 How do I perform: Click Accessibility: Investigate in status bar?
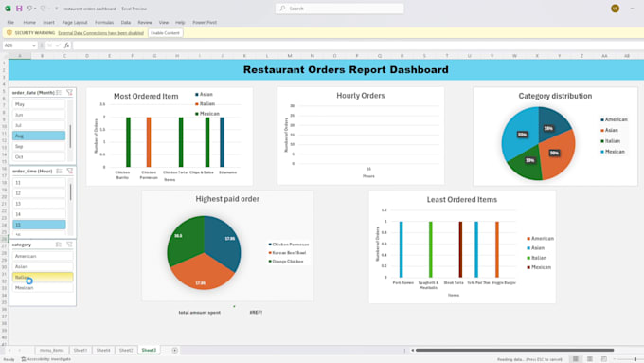click(x=46, y=359)
